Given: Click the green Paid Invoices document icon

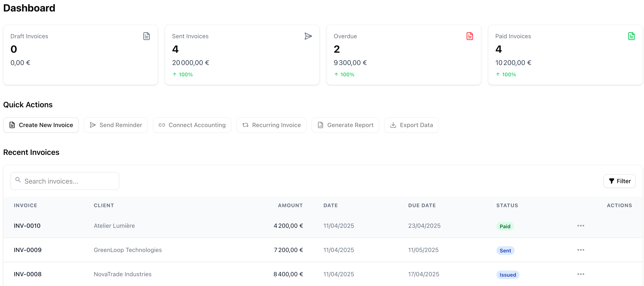Looking at the screenshot, I should [631, 36].
